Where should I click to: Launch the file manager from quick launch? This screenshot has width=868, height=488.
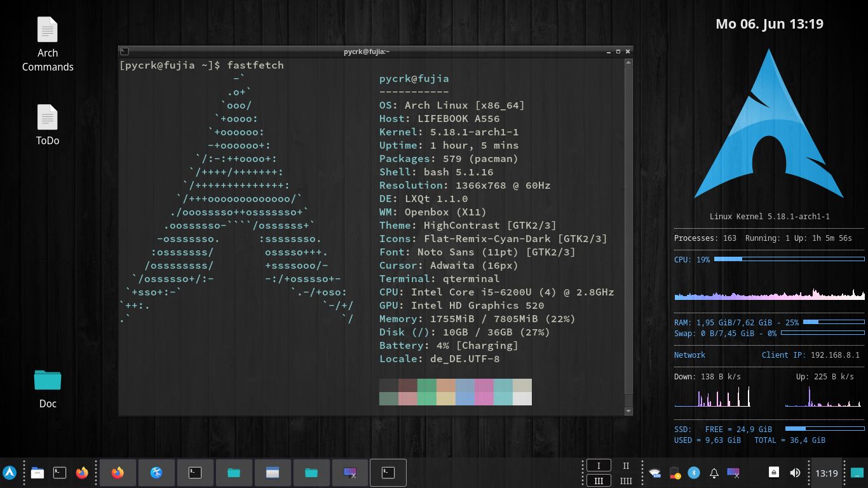tap(37, 473)
